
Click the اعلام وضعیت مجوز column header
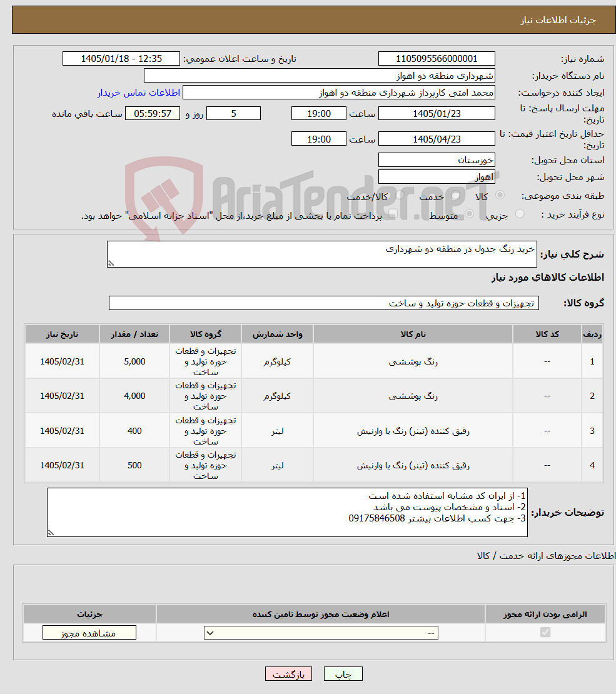coord(321,615)
